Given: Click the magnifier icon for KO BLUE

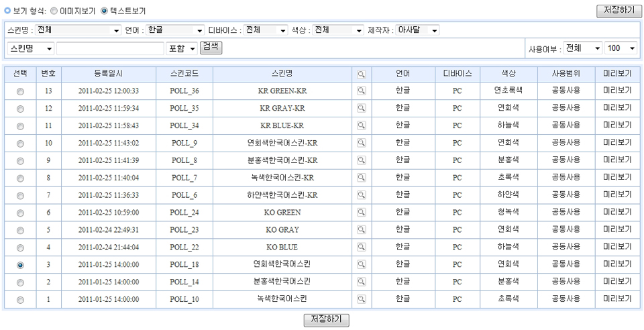Looking at the screenshot, I should [x=361, y=247].
